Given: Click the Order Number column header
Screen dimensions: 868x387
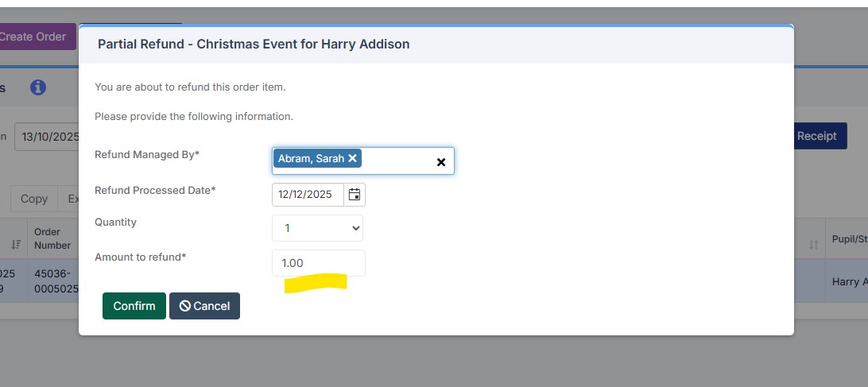Looking at the screenshot, I should click(52, 239).
